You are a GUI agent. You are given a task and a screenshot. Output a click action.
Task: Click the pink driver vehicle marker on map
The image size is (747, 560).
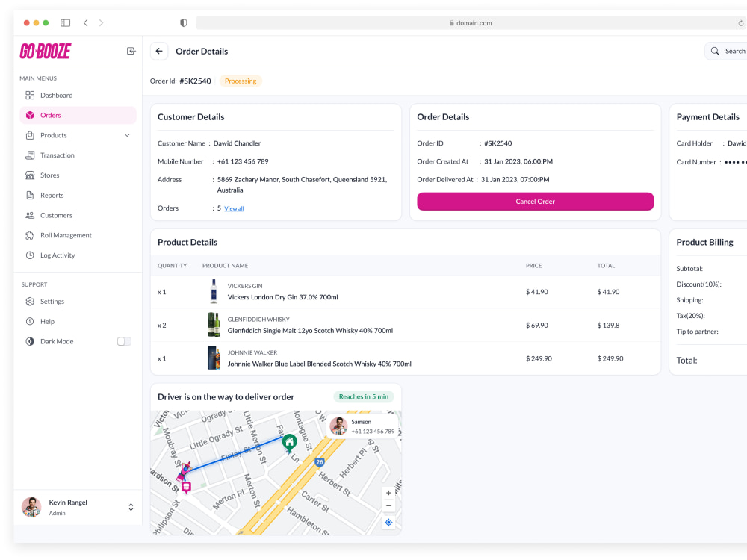tap(184, 471)
